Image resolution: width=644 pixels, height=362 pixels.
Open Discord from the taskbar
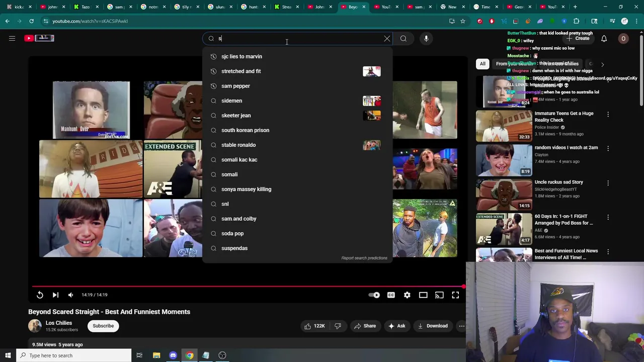[x=173, y=355]
